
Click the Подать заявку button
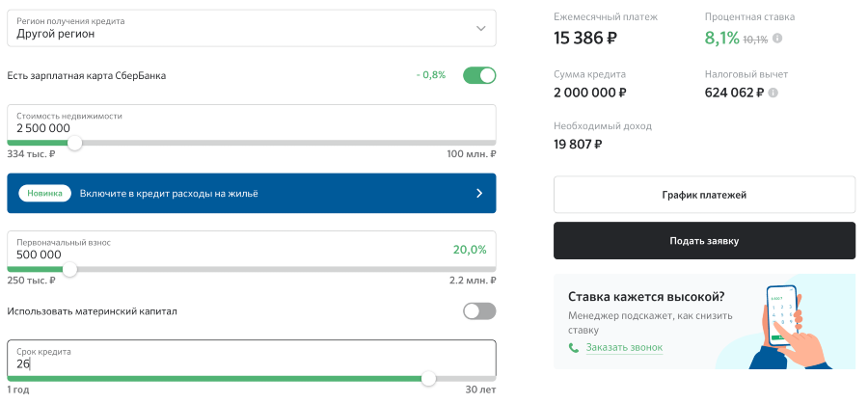point(704,241)
